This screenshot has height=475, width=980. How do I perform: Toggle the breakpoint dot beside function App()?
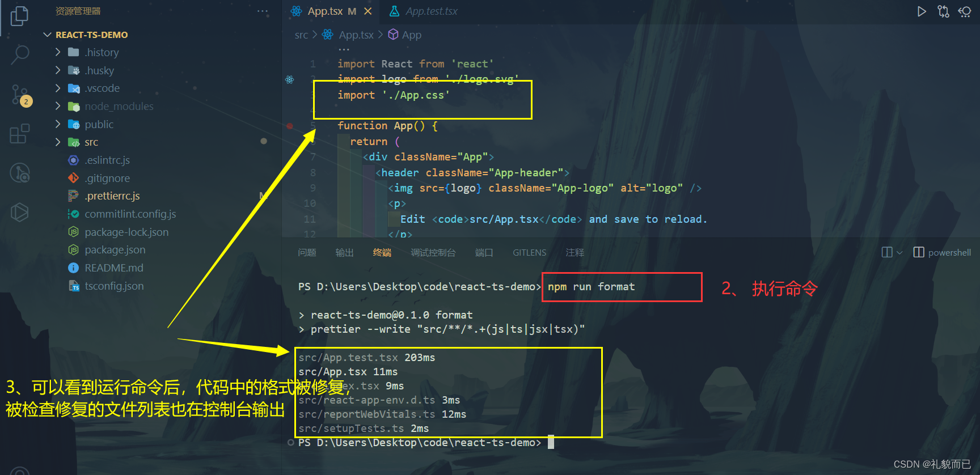pos(290,126)
